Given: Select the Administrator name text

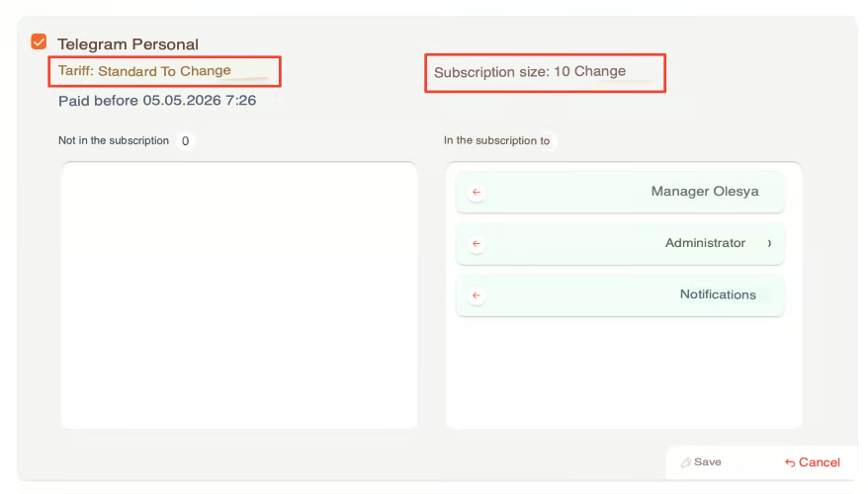Looking at the screenshot, I should [705, 243].
